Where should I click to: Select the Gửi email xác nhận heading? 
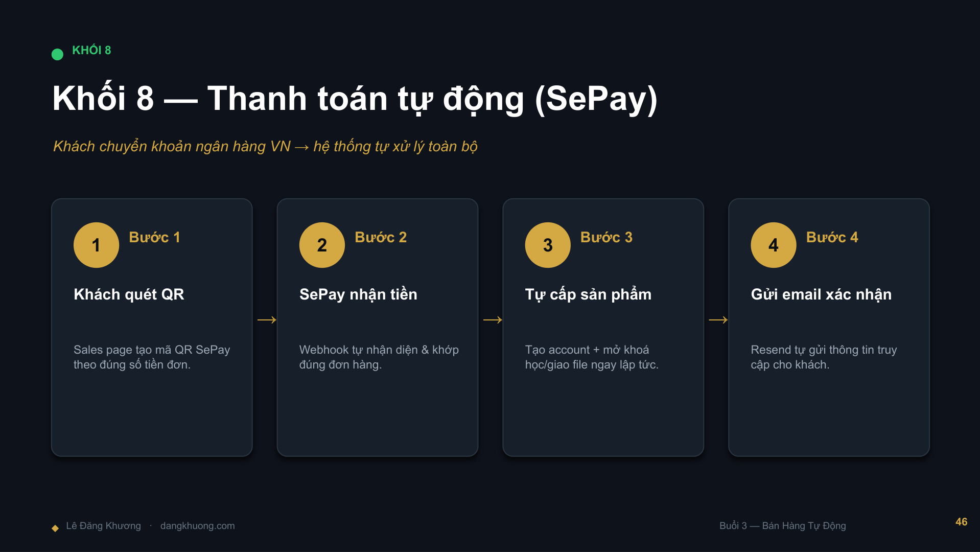[x=821, y=294]
